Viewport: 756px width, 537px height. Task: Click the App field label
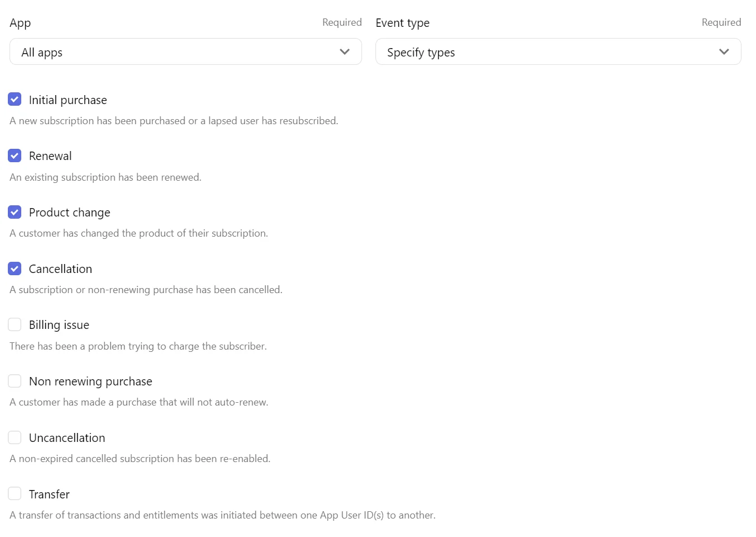[20, 23]
